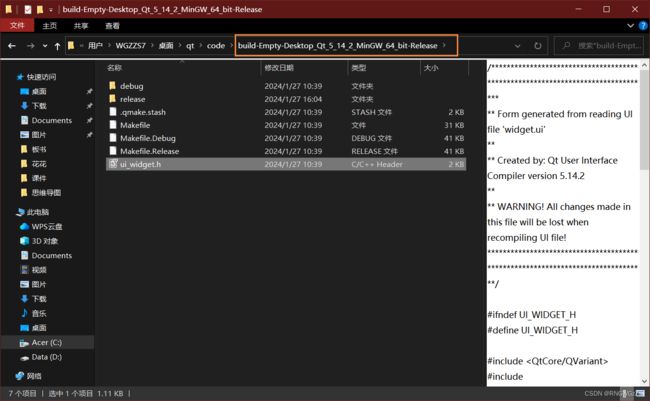This screenshot has width=650, height=401.
Task: Select the release folder icon
Action: click(112, 99)
